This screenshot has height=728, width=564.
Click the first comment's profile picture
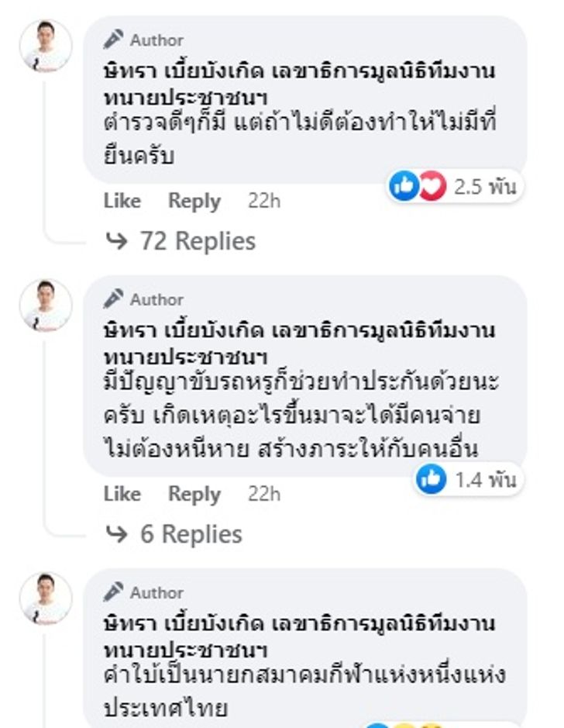(x=46, y=46)
